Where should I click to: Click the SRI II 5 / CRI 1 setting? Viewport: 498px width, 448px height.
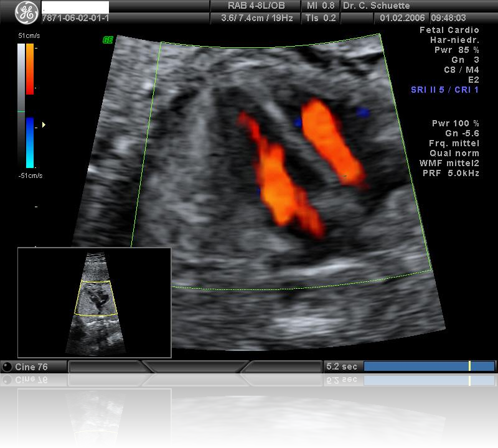pyautogui.click(x=444, y=90)
